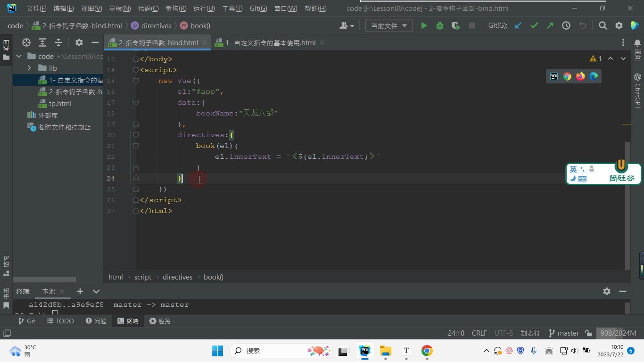Switch to 1- 自定义指令的基本使用.html tab
644x362 pixels.
(270, 42)
